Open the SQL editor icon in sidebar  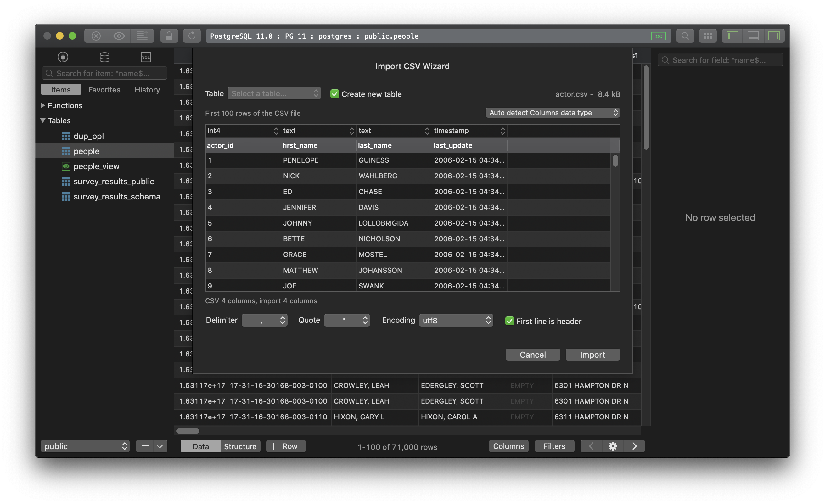click(x=146, y=57)
